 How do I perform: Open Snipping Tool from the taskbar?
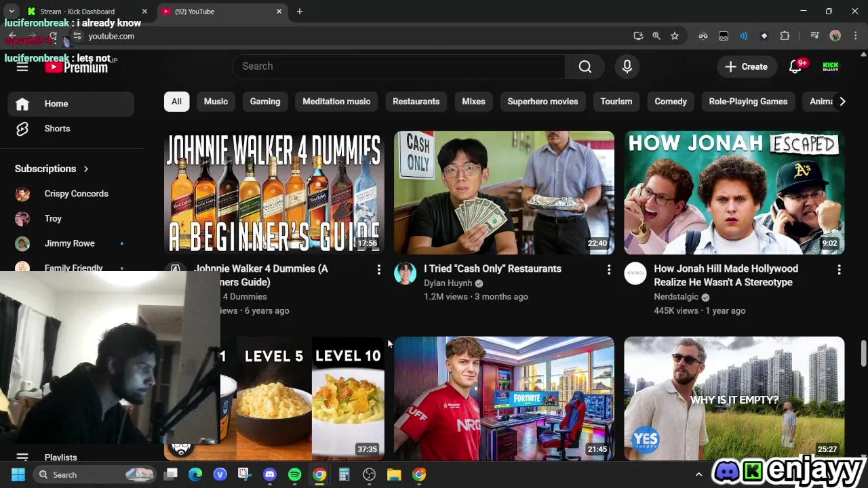(245, 474)
